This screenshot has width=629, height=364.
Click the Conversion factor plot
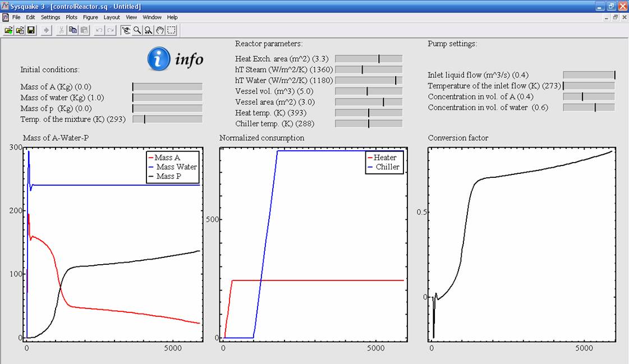click(522, 244)
